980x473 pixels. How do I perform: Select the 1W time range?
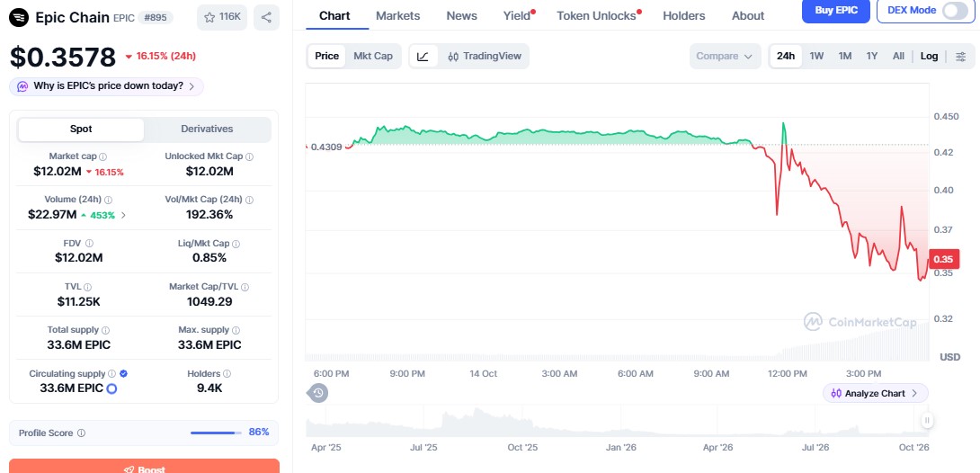tap(816, 57)
